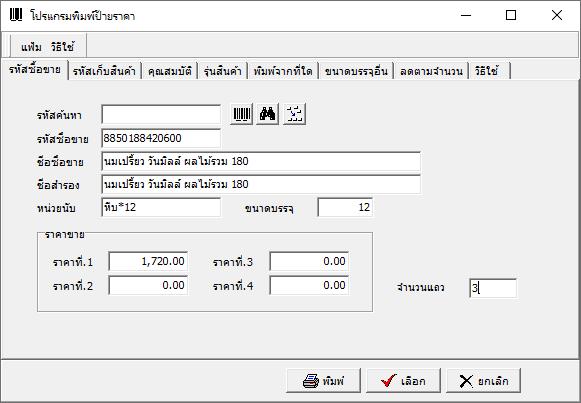Click the รหัสค้นหา search code field

point(161,115)
